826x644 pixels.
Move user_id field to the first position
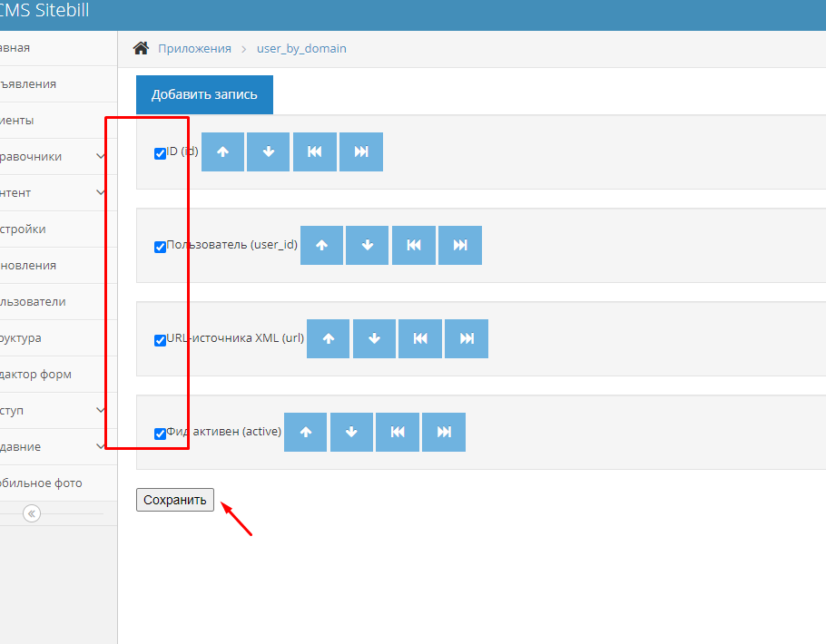point(414,245)
